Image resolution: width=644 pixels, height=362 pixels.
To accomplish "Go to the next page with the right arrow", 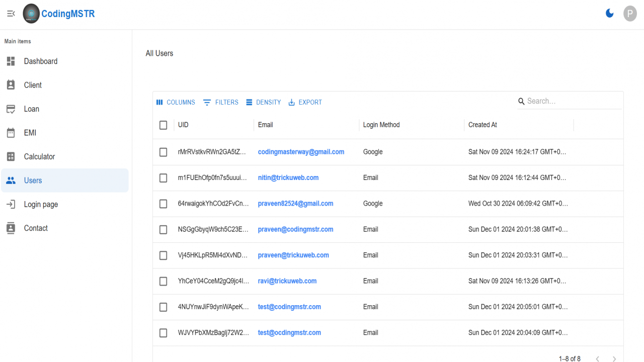I will [x=614, y=359].
